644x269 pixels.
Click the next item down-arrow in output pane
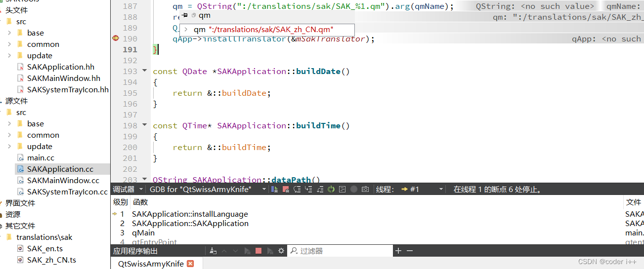[x=235, y=251]
